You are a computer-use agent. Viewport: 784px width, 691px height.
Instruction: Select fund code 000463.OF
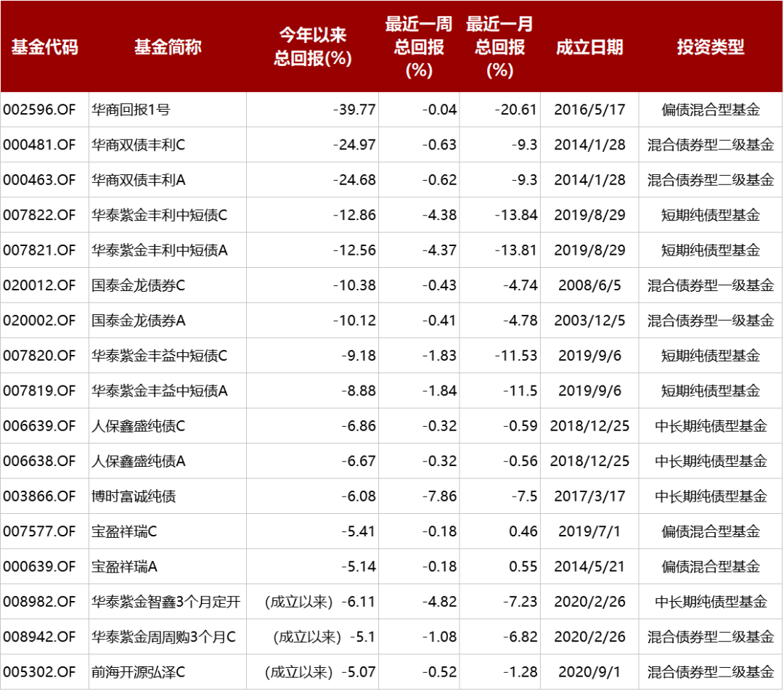[x=39, y=179]
